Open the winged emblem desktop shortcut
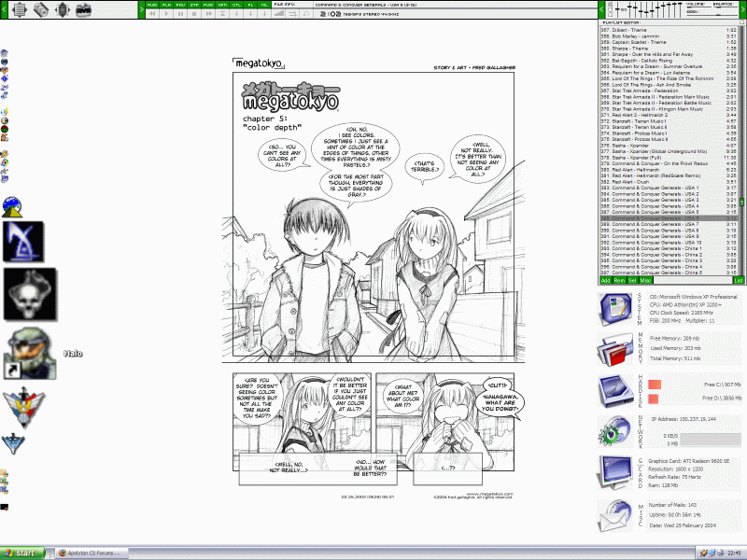 click(24, 407)
